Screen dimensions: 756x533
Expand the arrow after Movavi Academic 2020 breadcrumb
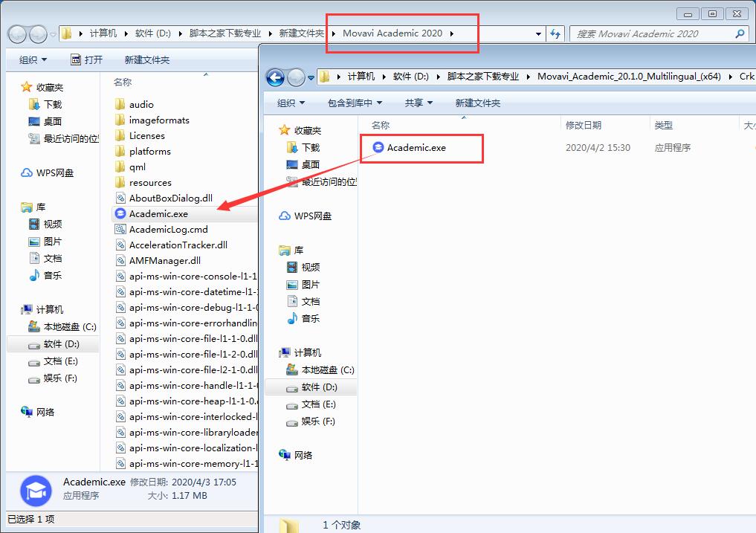coord(452,33)
